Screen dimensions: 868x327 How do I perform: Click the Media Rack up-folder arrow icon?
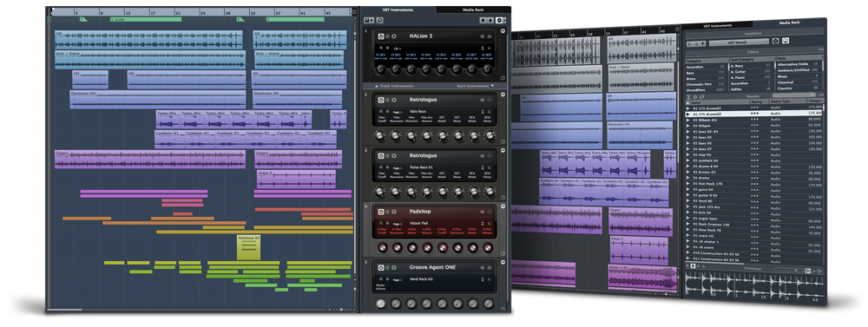tap(702, 43)
